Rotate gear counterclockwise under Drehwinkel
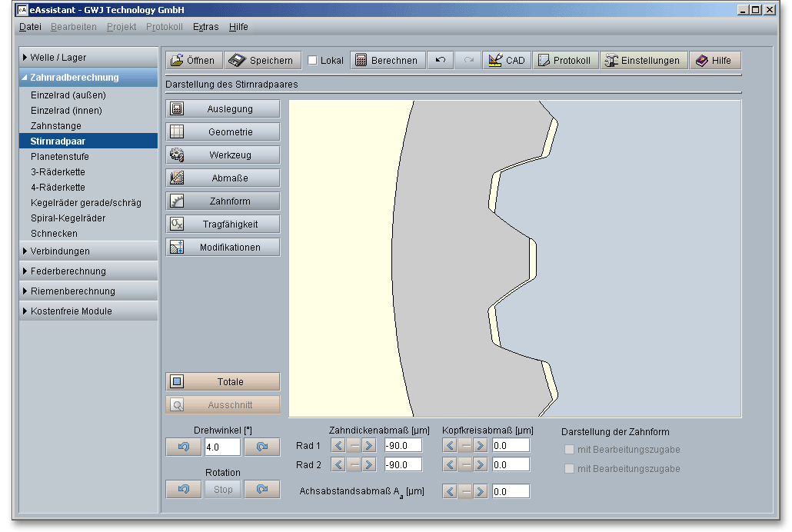This screenshot has width=792, height=532. point(184,447)
